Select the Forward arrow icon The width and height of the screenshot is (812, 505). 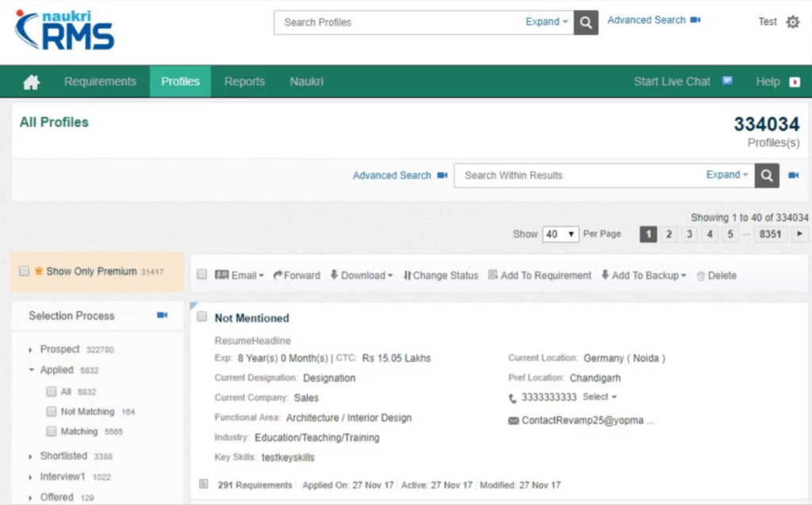coord(279,275)
